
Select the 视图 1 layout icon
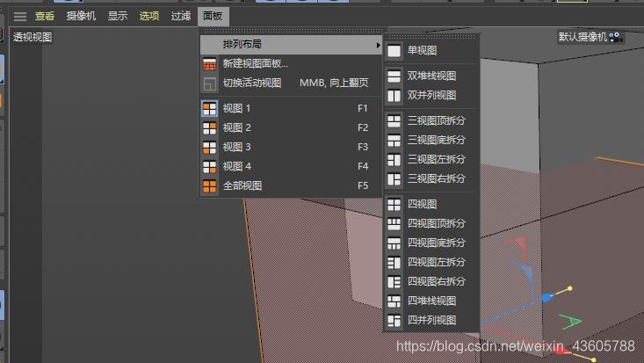[209, 109]
